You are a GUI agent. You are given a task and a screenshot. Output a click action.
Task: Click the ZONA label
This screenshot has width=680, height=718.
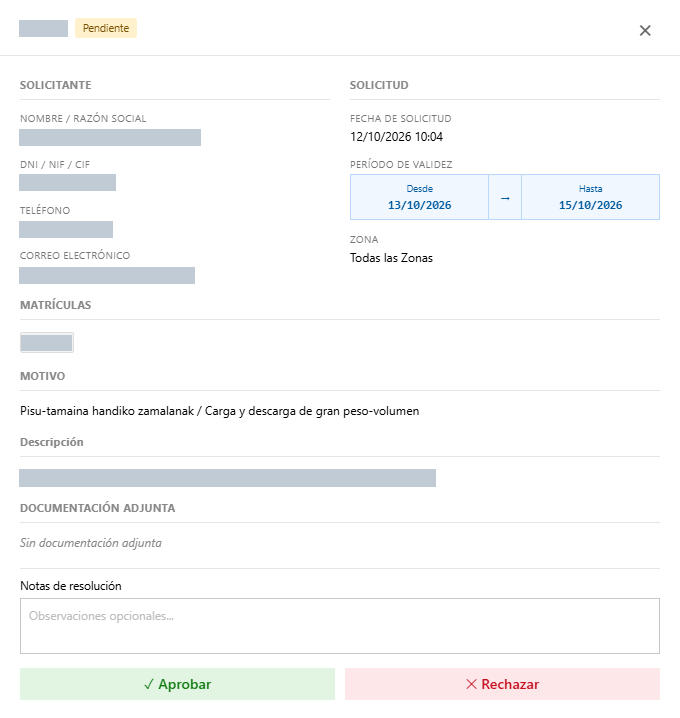coord(364,239)
